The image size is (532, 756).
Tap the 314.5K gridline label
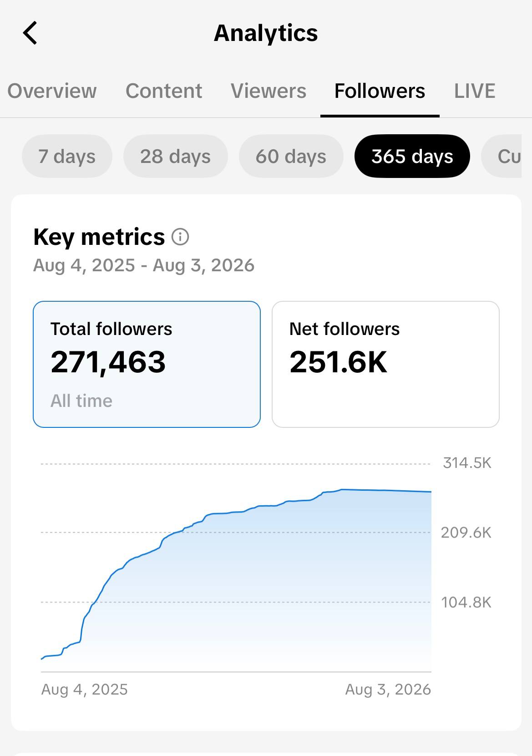467,463
